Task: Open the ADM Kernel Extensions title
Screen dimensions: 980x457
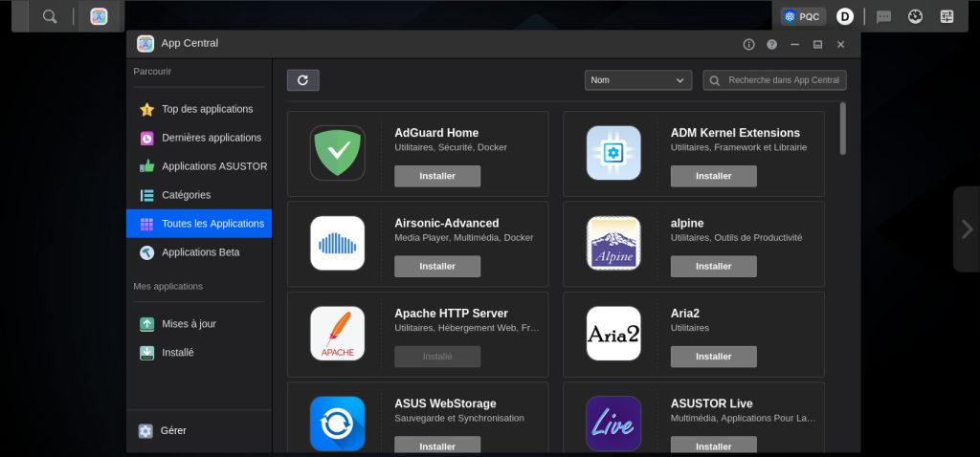Action: (735, 133)
